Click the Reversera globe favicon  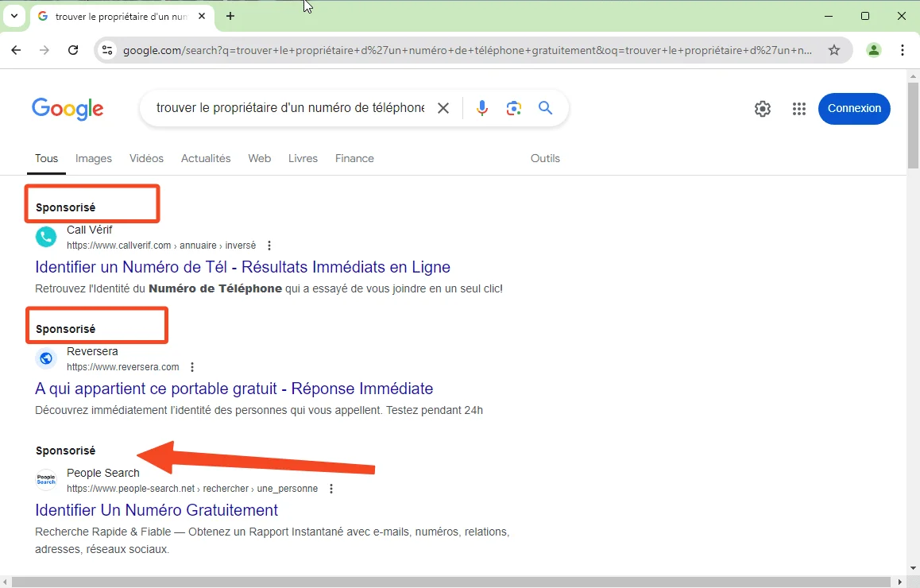[x=46, y=358]
